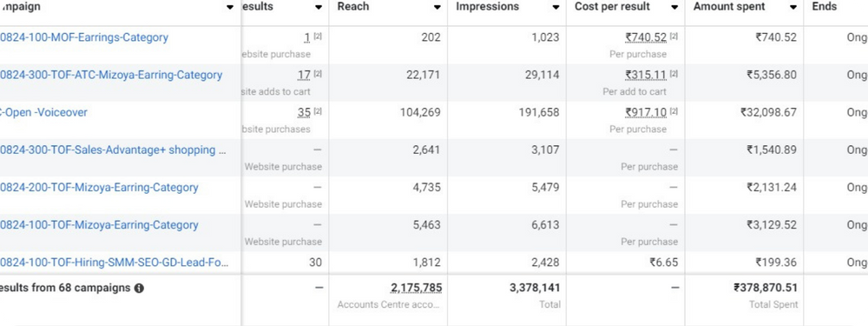868x326 pixels.
Task: Open TOF-ATC-Mizoya-Earring-Category campaign link
Action: [x=111, y=75]
